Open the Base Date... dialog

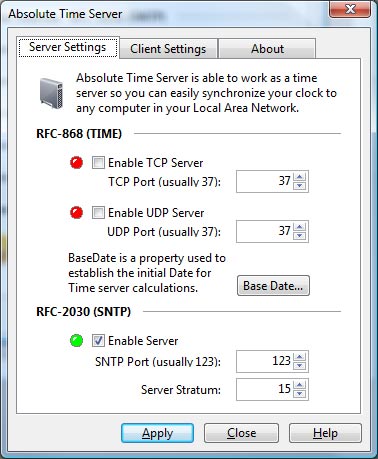pyautogui.click(x=273, y=286)
